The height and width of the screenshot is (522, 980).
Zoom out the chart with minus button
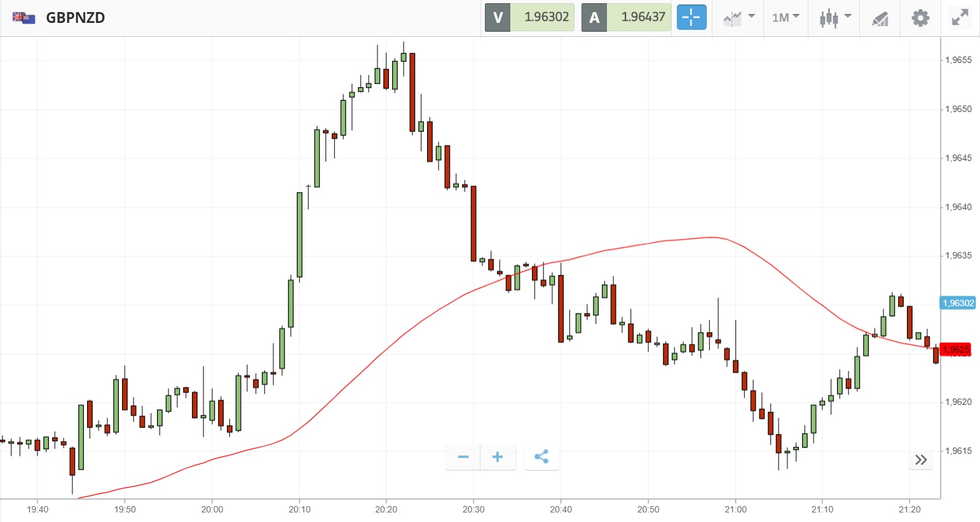click(463, 457)
